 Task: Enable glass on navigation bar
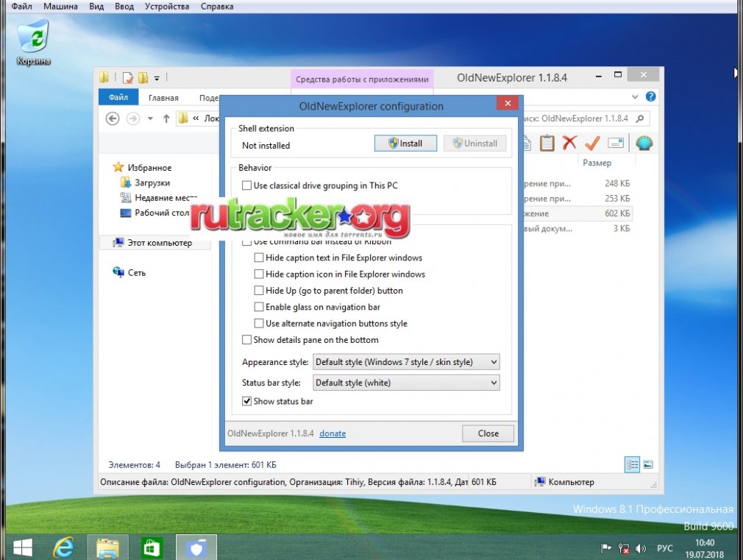(317, 308)
